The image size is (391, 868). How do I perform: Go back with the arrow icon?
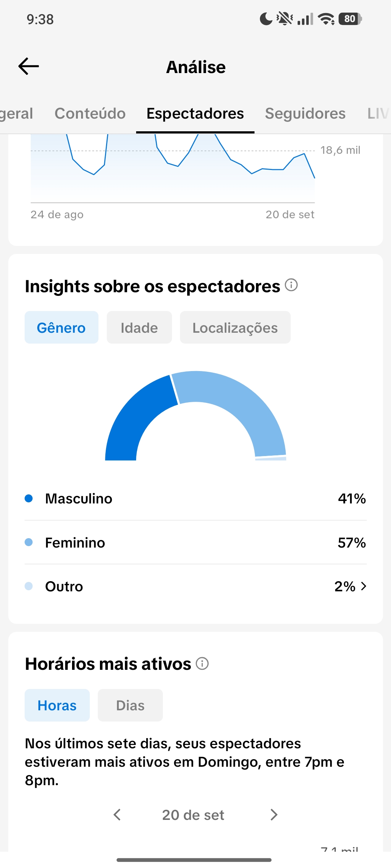(29, 66)
